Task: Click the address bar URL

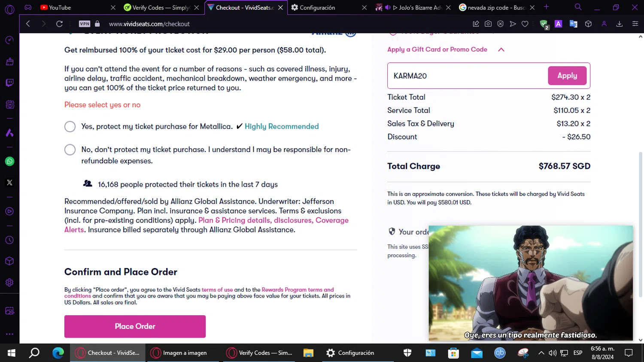Action: click(149, 24)
